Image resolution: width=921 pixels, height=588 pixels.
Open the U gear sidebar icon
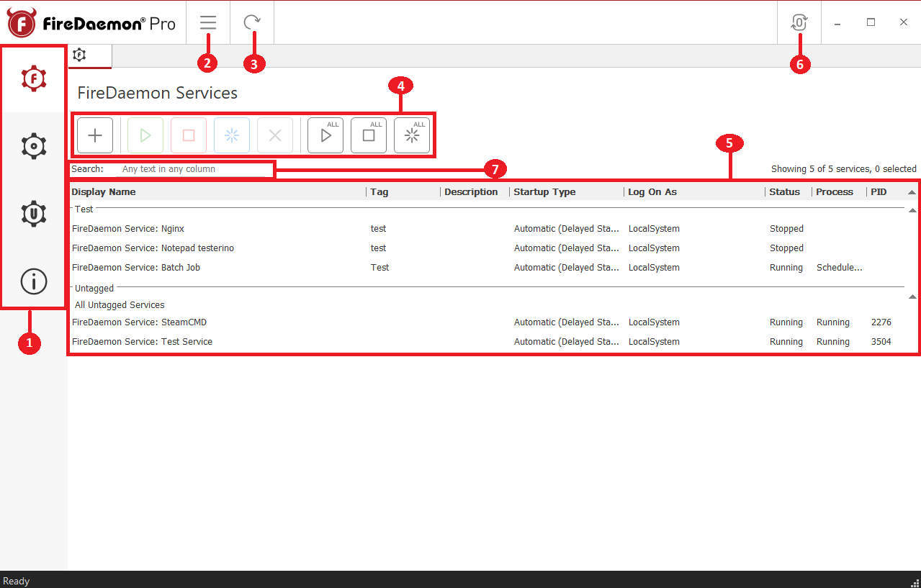coord(34,214)
